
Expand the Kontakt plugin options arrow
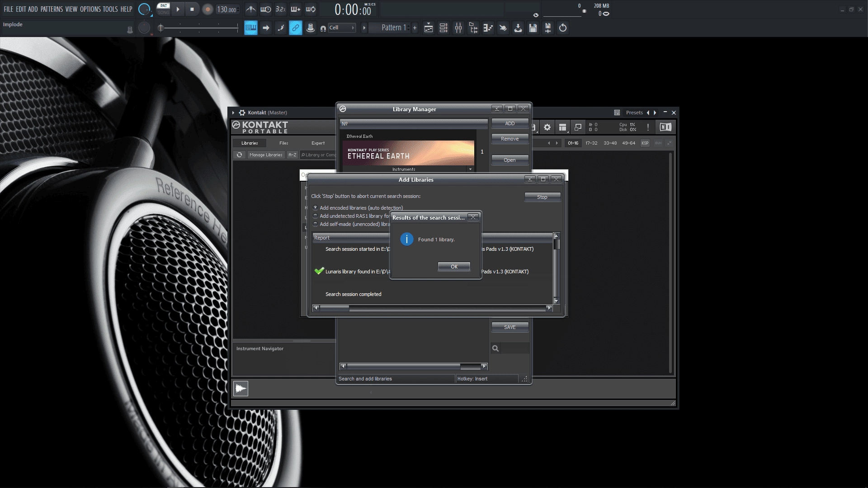(233, 113)
